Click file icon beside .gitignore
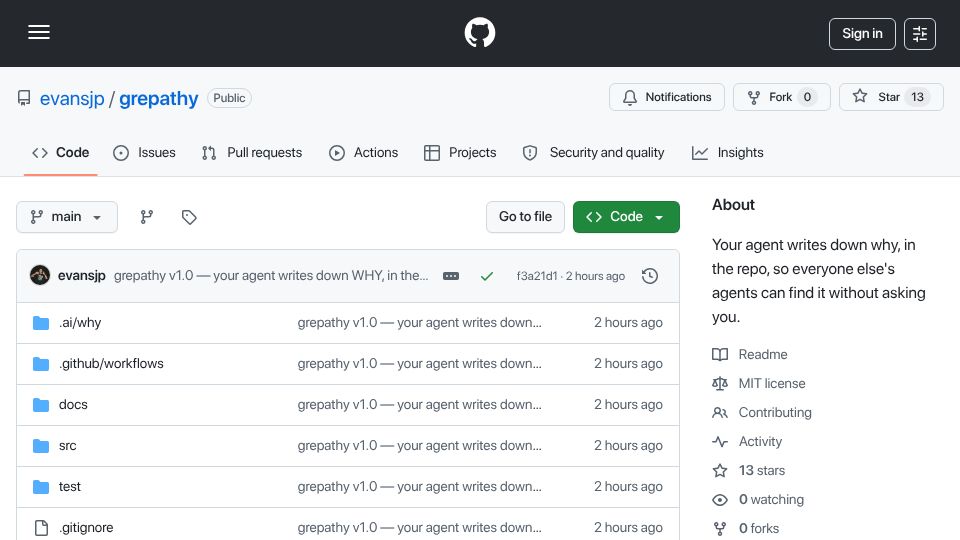 [41, 528]
